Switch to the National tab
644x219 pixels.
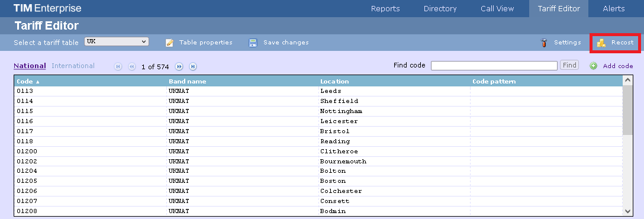click(30, 66)
